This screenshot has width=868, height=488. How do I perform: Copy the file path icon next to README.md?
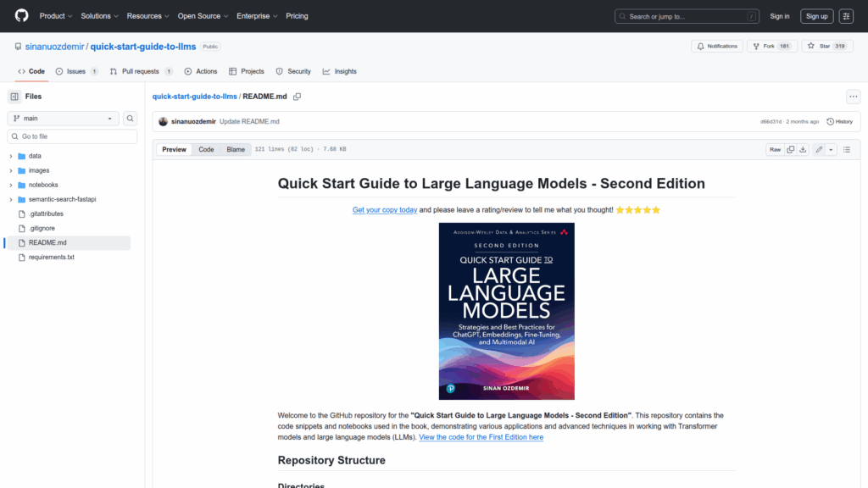tap(298, 97)
